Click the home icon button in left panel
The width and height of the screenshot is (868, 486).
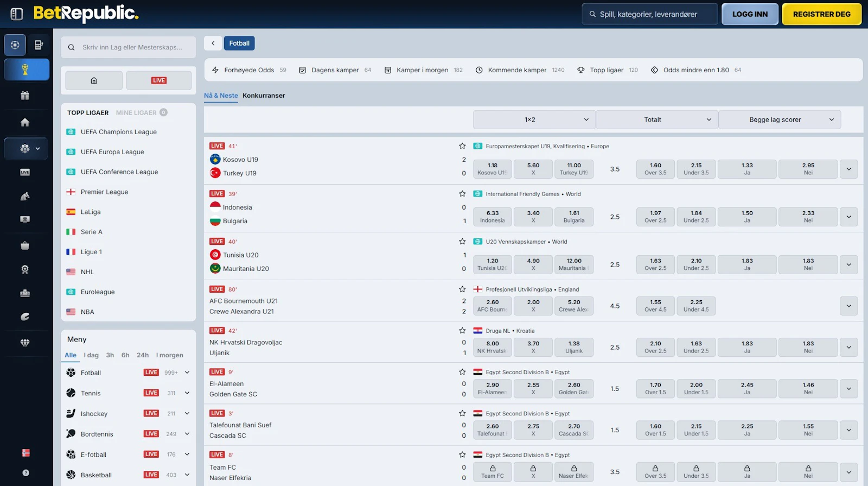coord(94,80)
